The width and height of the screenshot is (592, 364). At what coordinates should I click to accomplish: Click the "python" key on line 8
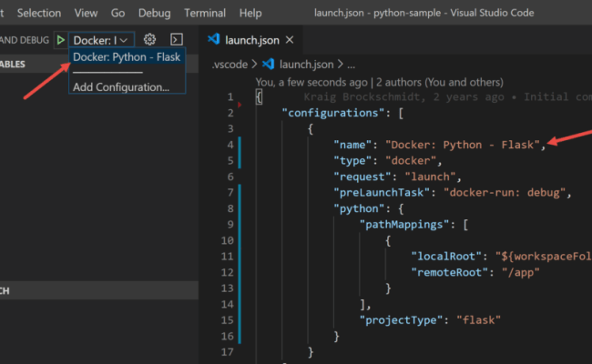(x=359, y=208)
